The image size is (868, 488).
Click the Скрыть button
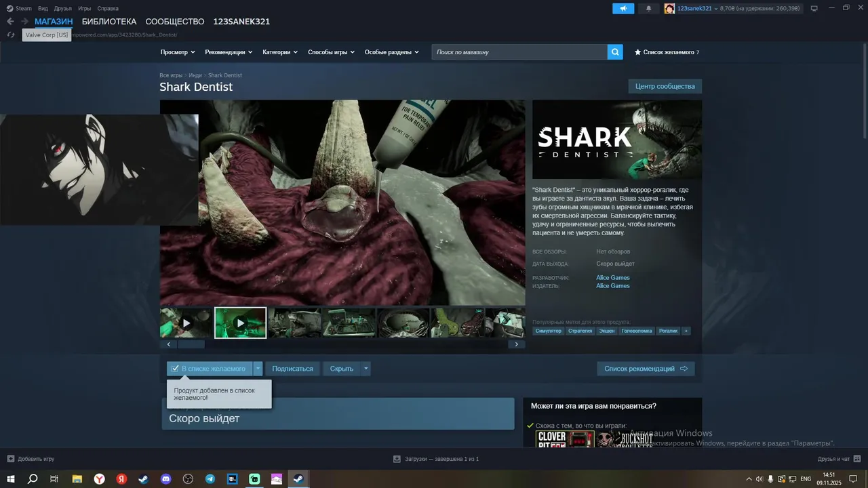tap(342, 369)
